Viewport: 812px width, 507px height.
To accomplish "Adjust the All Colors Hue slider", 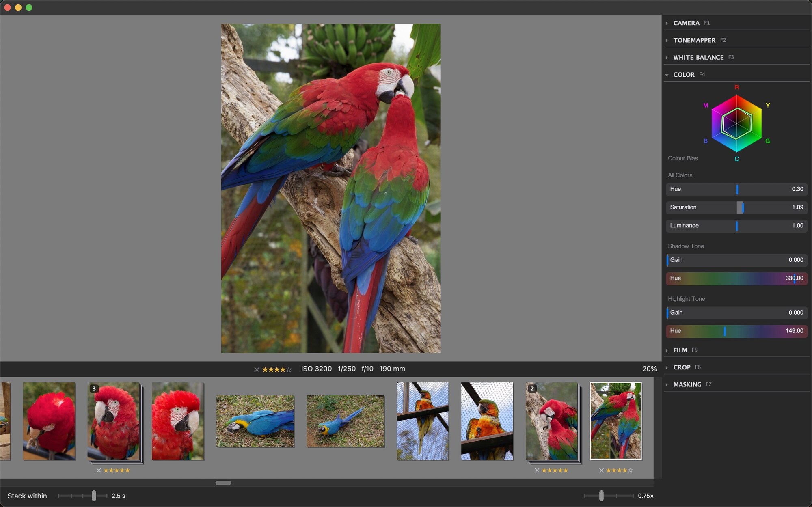I will coord(736,189).
